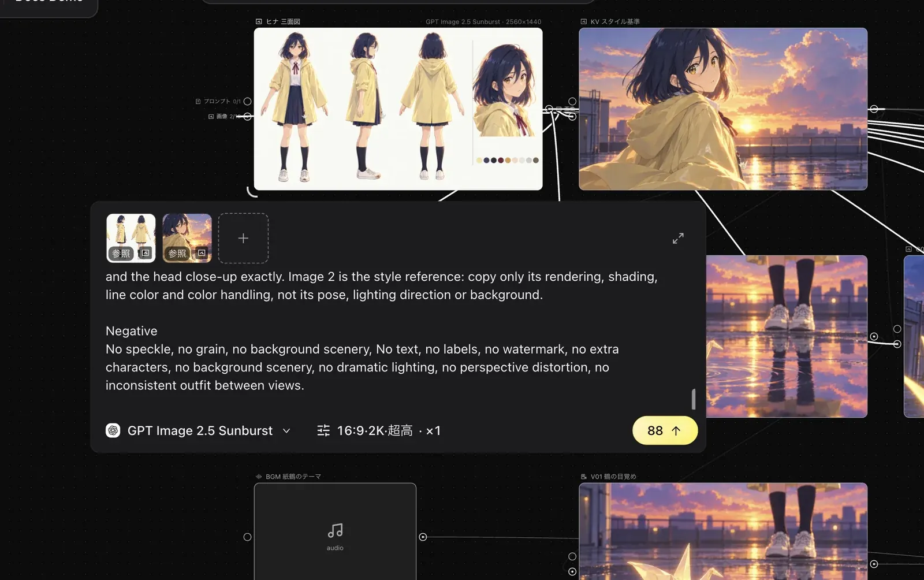
Task: Open the character three-view sheet image node
Action: (x=398, y=109)
